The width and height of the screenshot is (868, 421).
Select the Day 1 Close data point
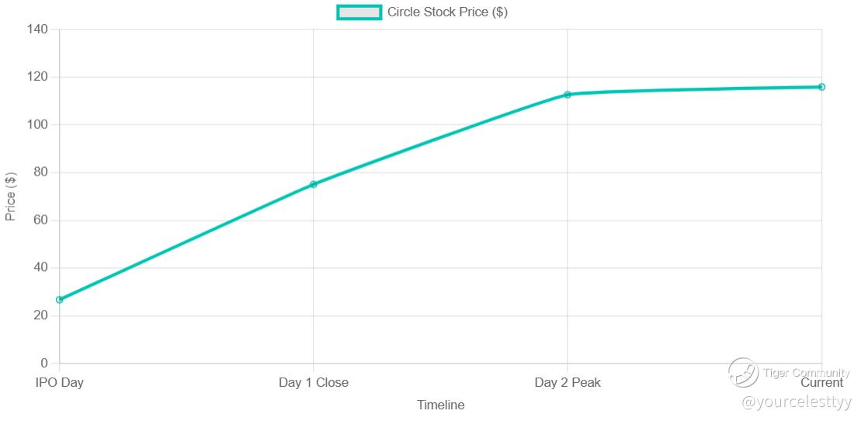(x=314, y=184)
